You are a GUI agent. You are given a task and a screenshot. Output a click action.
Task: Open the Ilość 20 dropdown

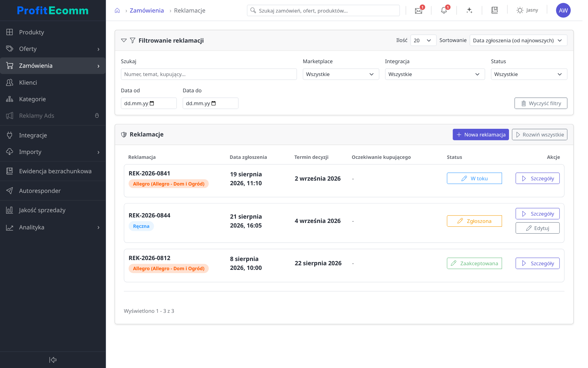click(x=423, y=40)
